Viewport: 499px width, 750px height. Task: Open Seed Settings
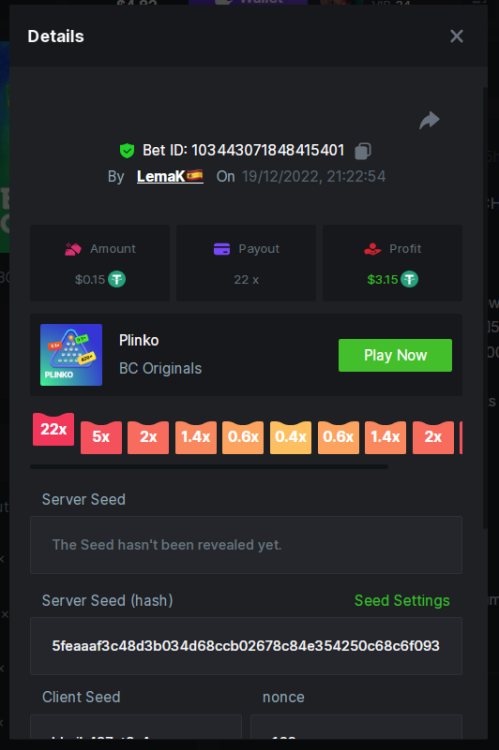click(x=402, y=600)
